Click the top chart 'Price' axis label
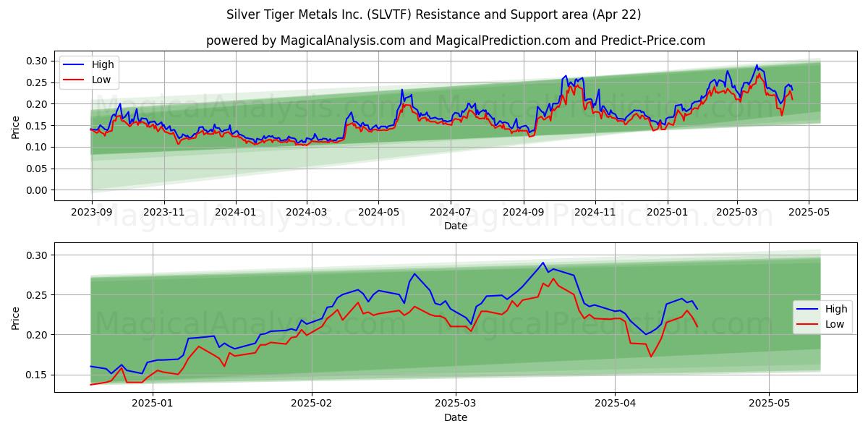The height and width of the screenshot is (434, 868). coord(16,127)
